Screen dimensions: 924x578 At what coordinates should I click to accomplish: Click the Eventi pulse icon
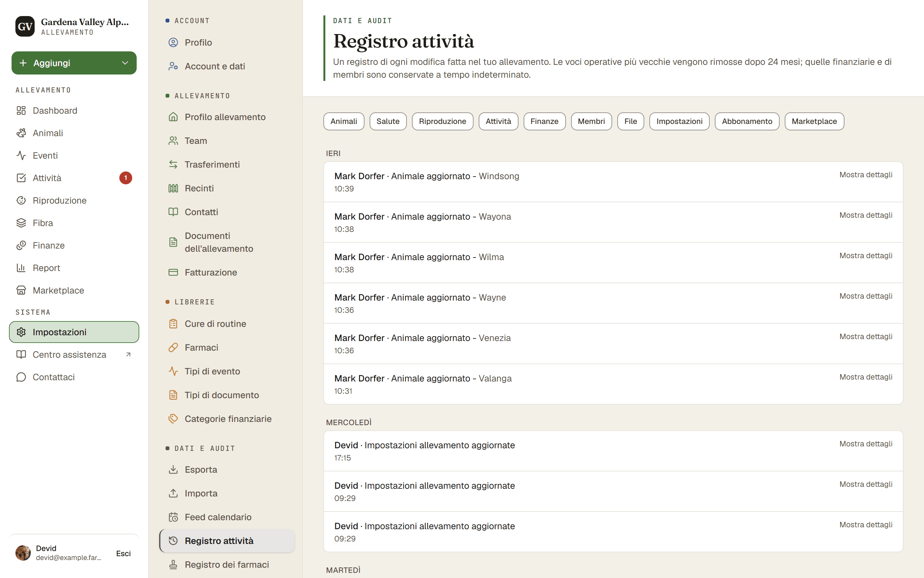pyautogui.click(x=21, y=156)
